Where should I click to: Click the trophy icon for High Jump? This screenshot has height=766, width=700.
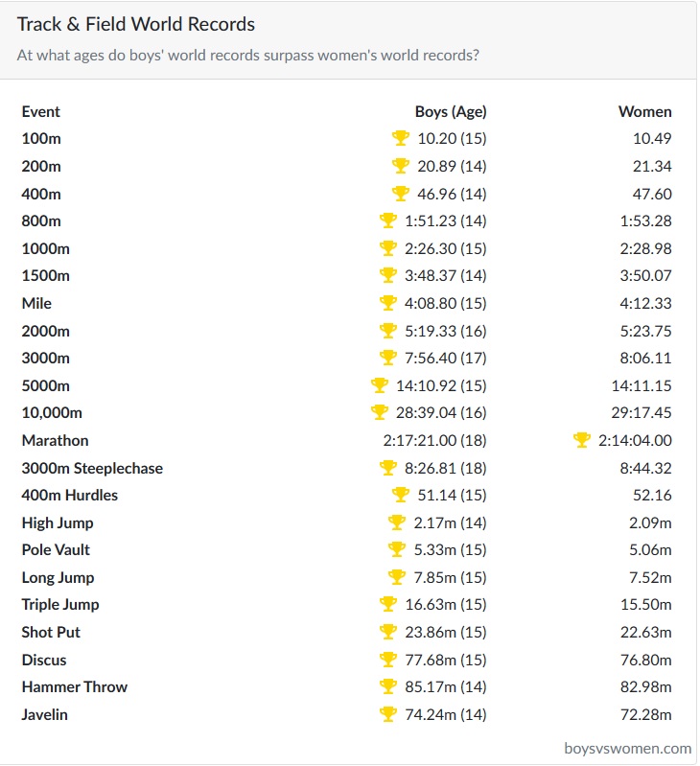[x=397, y=522]
